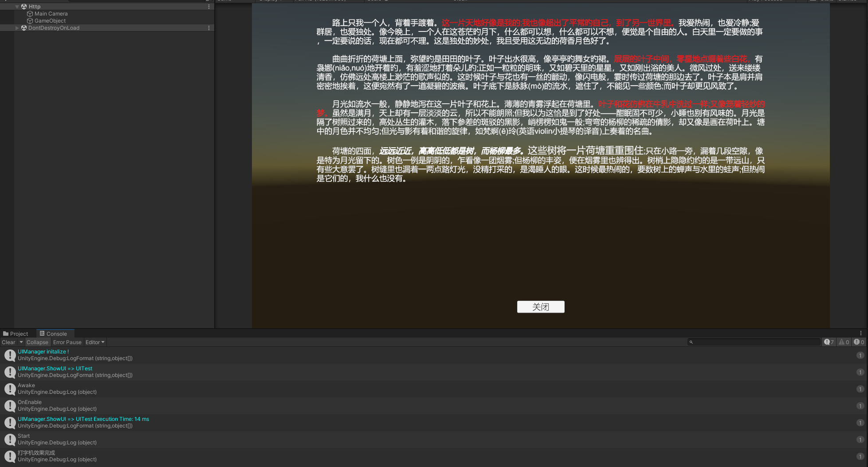This screenshot has width=868, height=467.
Task: Select the Execution Time 14 ms log
Action: tap(434, 423)
